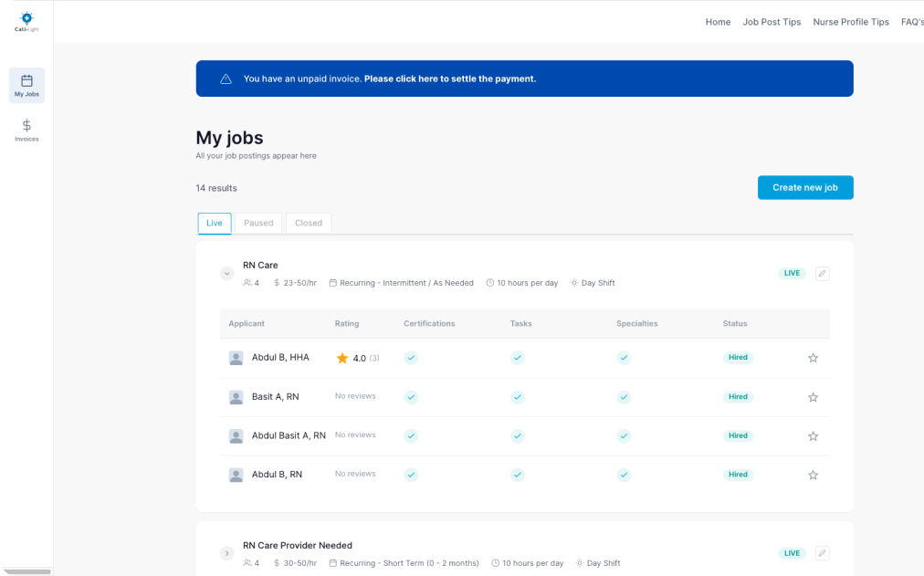Click the 4.0 rating value for Abdul B, HHA
Image resolution: width=924 pixels, height=576 pixels.
(360, 358)
